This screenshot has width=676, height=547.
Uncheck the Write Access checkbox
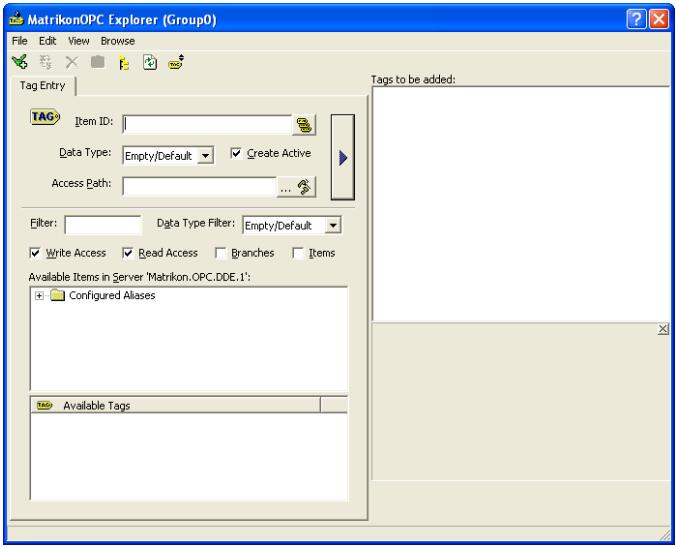pyautogui.click(x=35, y=253)
